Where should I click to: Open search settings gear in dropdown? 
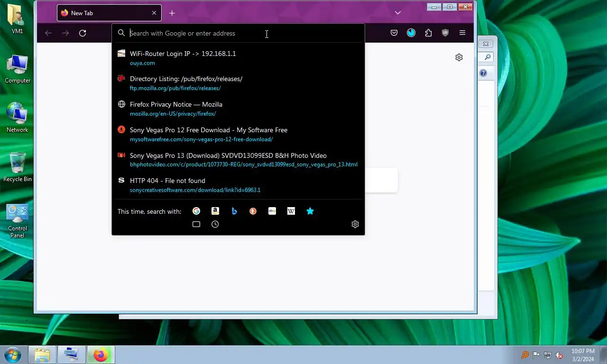[x=355, y=224]
